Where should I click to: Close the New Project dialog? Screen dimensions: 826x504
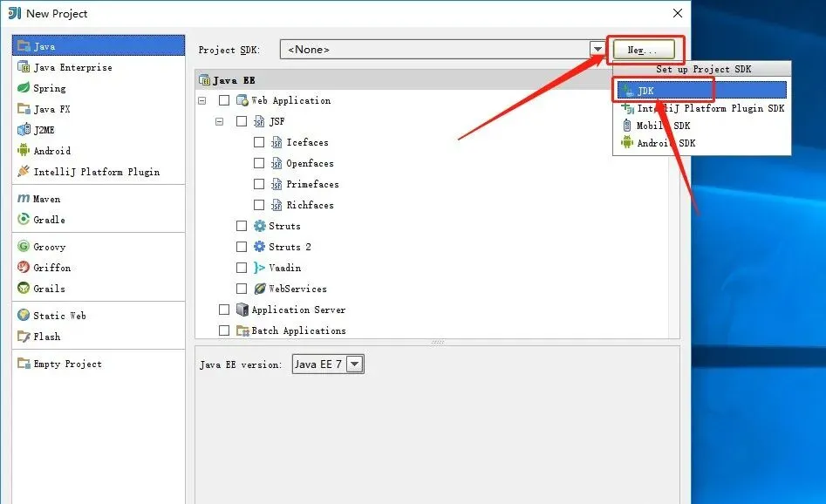pyautogui.click(x=678, y=13)
